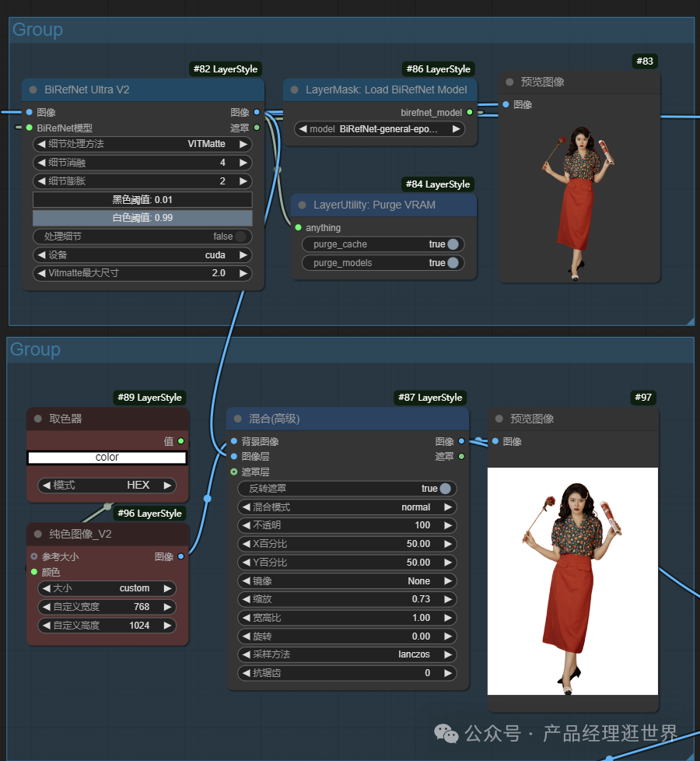Open the 混合模式 normal dropdown
Image resolution: width=700 pixels, height=761 pixels.
click(347, 507)
